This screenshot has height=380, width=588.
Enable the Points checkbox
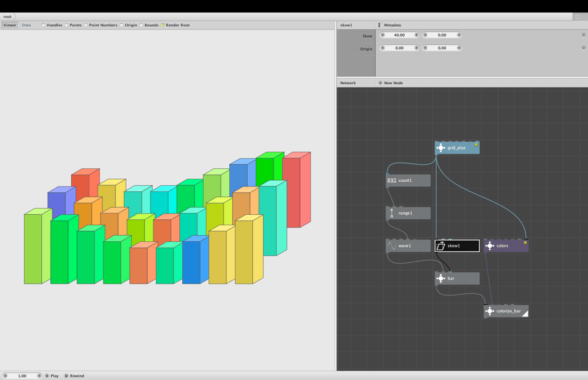click(x=66, y=25)
